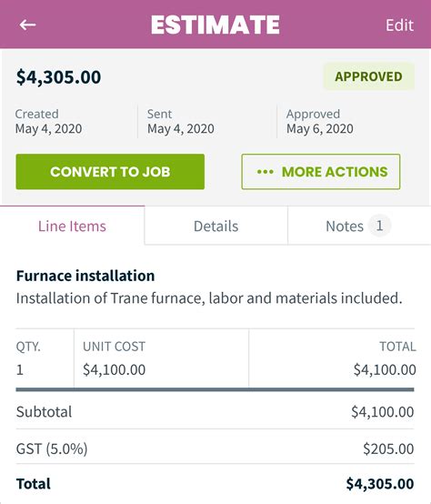Tap Edit in the header
Image resolution: width=431 pixels, height=504 pixels.
tap(399, 25)
